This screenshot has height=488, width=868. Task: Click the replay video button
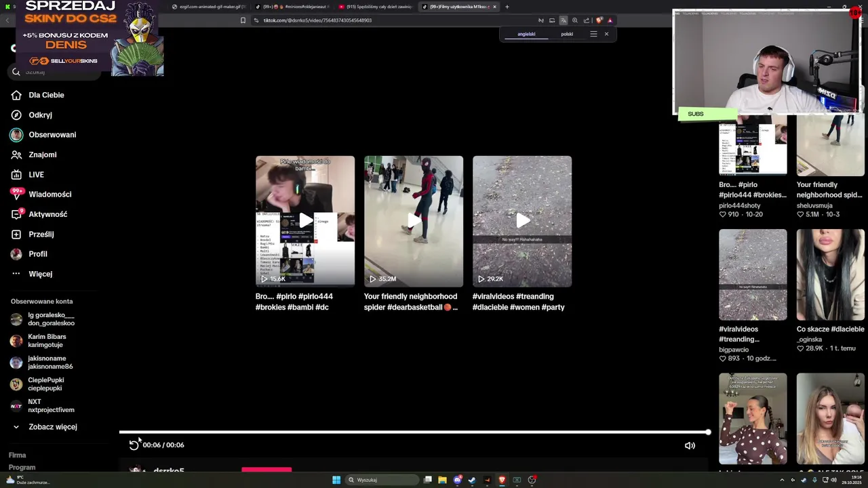point(134,445)
